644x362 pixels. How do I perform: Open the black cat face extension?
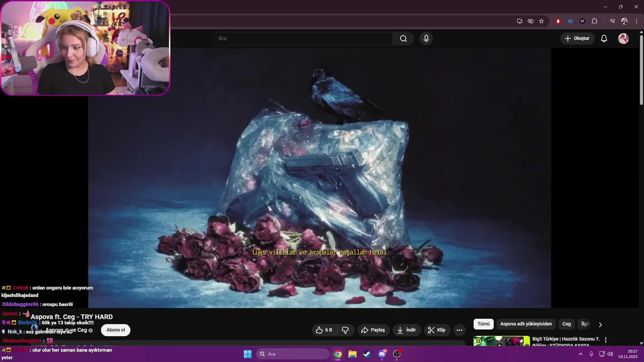click(x=582, y=21)
